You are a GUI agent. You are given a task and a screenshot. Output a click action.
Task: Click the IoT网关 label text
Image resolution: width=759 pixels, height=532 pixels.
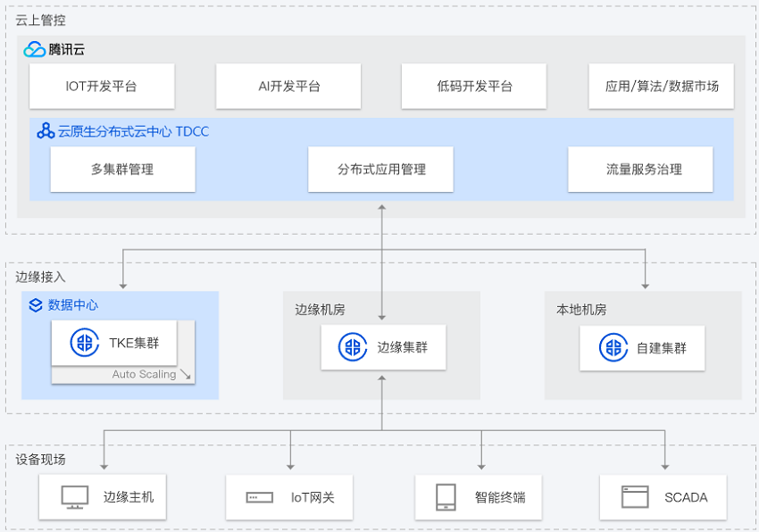click(x=313, y=497)
